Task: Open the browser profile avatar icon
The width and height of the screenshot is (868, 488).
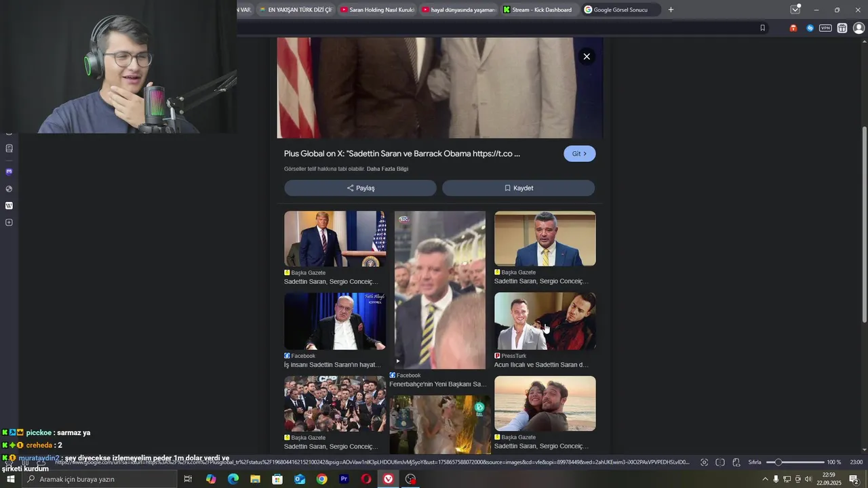Action: [x=859, y=28]
